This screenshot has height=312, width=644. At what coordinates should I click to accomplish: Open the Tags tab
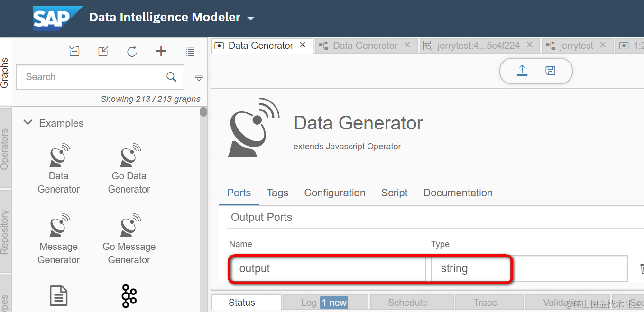pos(277,193)
